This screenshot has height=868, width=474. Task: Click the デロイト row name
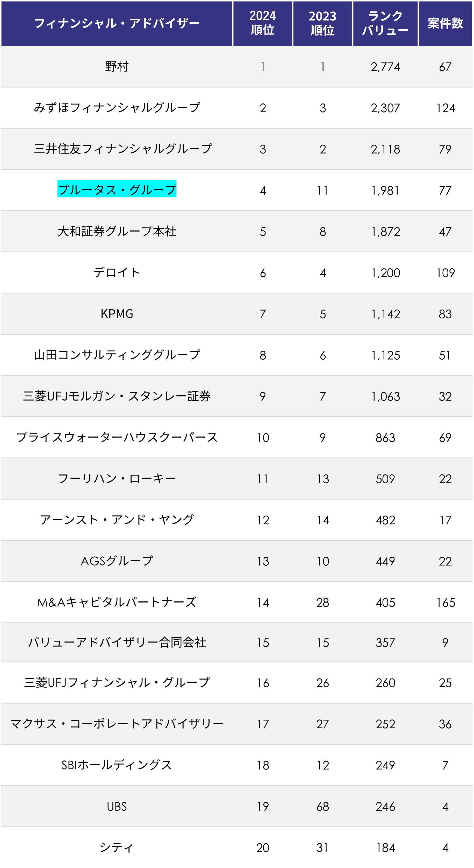pos(117,272)
